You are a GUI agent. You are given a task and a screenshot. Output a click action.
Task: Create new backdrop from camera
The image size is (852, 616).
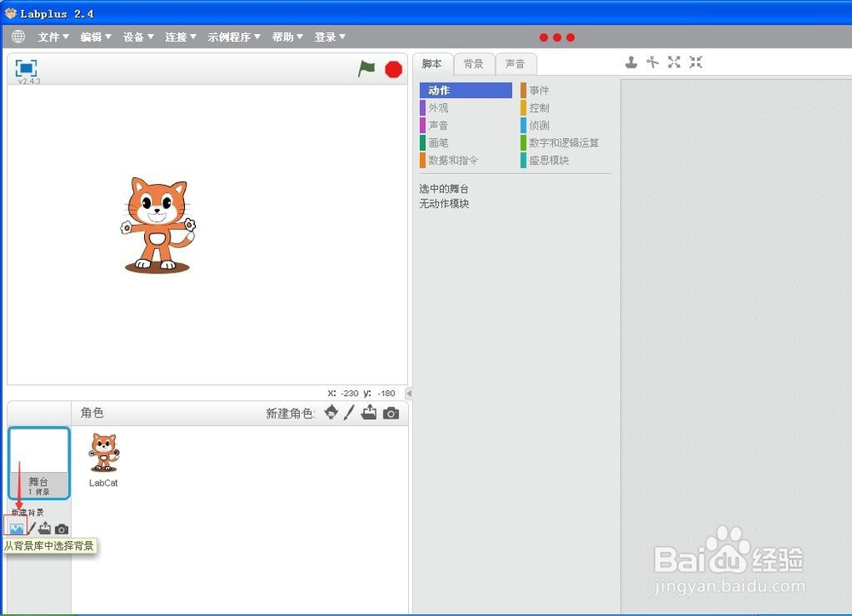(x=61, y=528)
